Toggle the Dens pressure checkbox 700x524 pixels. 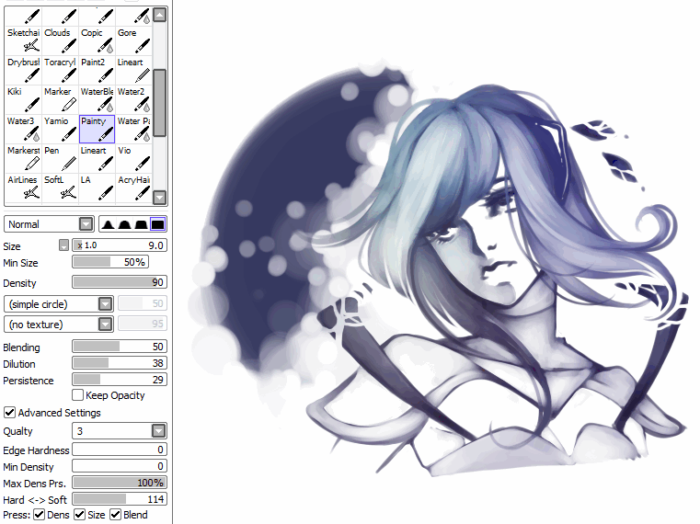[x=39, y=515]
